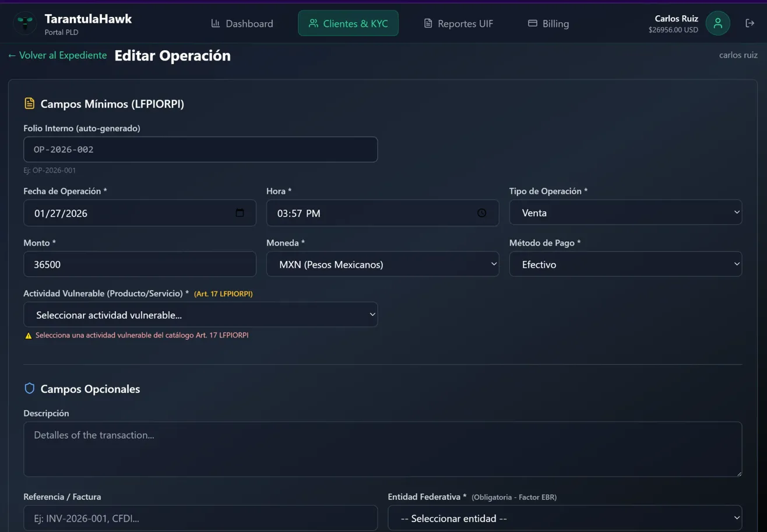
Task: Select an Actividad Vulnerable from dropdown
Action: (200, 315)
